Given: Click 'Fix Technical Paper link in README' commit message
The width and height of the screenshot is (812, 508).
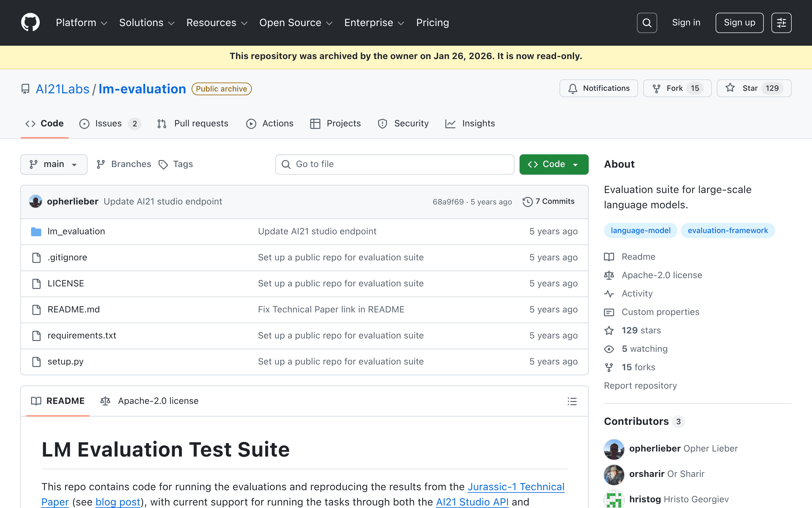Looking at the screenshot, I should tap(331, 310).
